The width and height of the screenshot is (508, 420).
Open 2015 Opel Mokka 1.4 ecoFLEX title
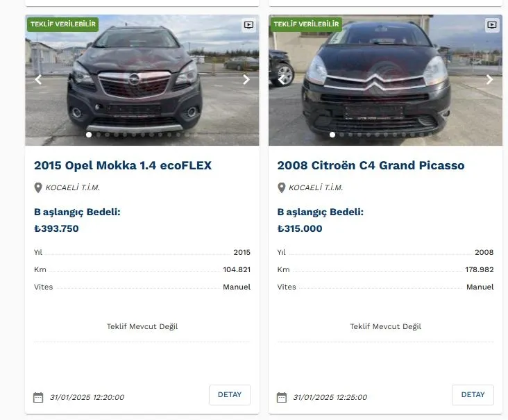(123, 166)
